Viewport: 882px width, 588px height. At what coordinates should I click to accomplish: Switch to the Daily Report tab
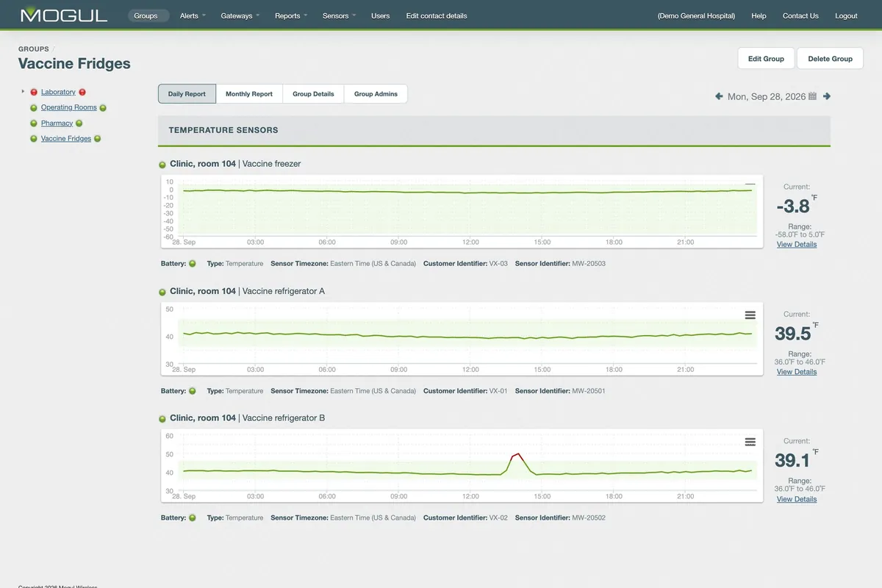tap(187, 94)
